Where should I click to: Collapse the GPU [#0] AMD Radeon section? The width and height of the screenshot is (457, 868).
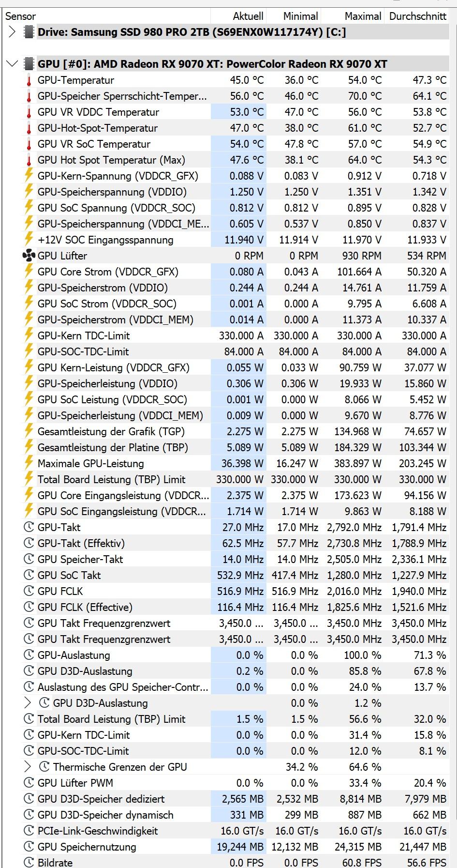[x=13, y=64]
